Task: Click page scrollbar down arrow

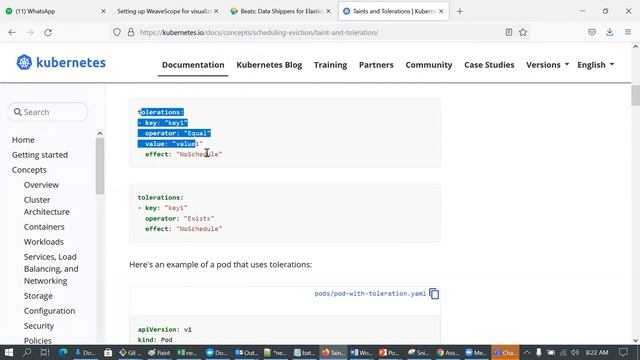Action: pos(636,340)
